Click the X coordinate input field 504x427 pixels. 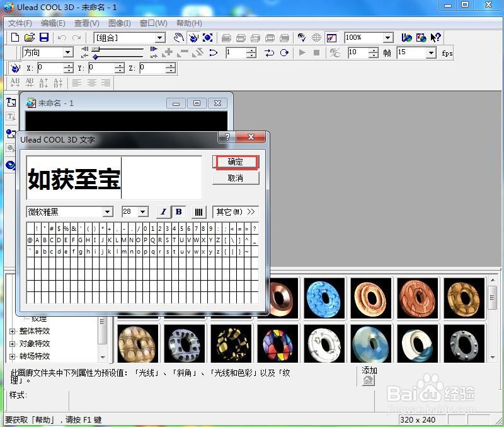[50, 68]
